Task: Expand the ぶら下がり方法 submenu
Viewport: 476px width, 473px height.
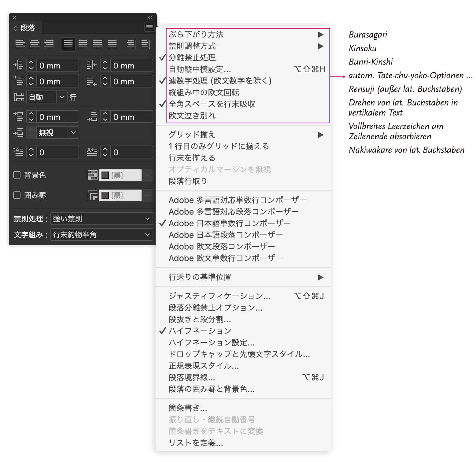Action: (196, 34)
